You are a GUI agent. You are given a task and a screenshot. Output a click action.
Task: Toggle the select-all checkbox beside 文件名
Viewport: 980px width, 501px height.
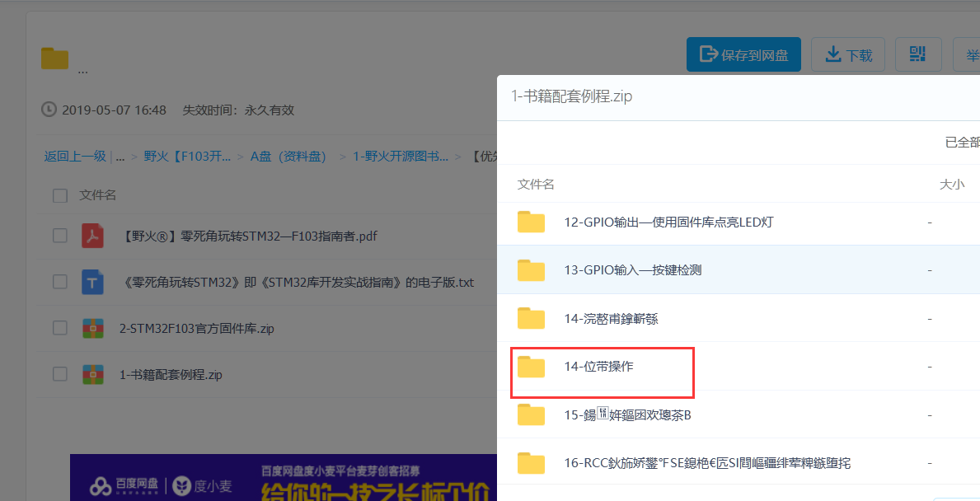pyautogui.click(x=60, y=195)
